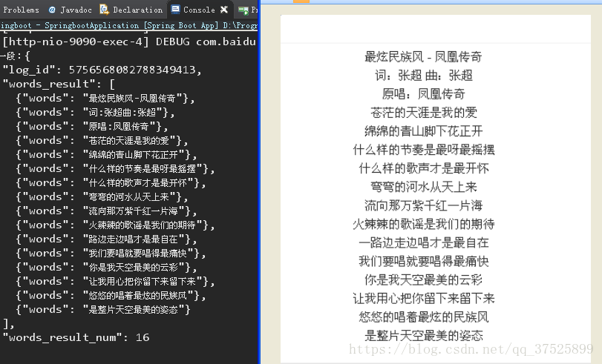The width and height of the screenshot is (602, 364).
Task: Click the Progress tab icon
Action: (243, 10)
